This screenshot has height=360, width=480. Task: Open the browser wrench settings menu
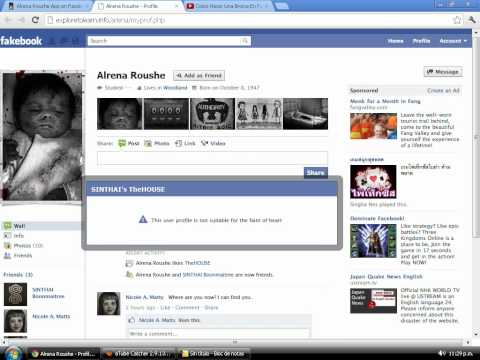tap(471, 20)
